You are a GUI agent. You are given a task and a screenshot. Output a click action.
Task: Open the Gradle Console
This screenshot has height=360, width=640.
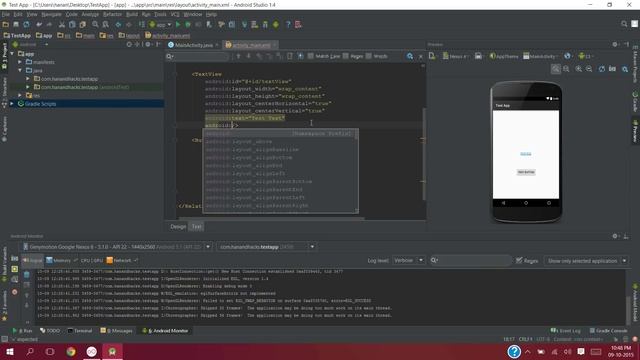click(608, 331)
